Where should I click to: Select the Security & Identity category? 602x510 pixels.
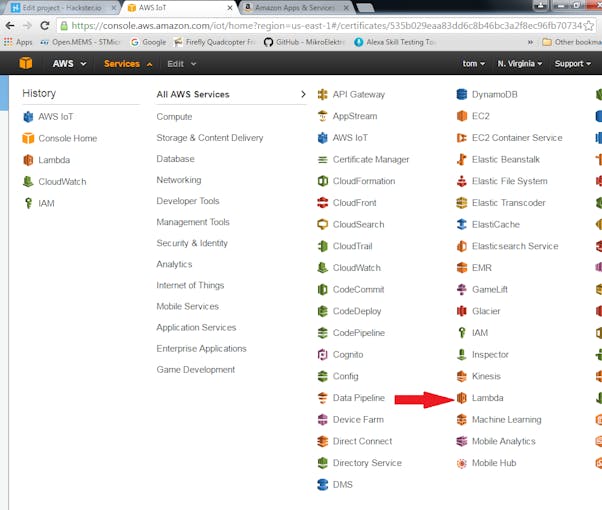point(192,243)
